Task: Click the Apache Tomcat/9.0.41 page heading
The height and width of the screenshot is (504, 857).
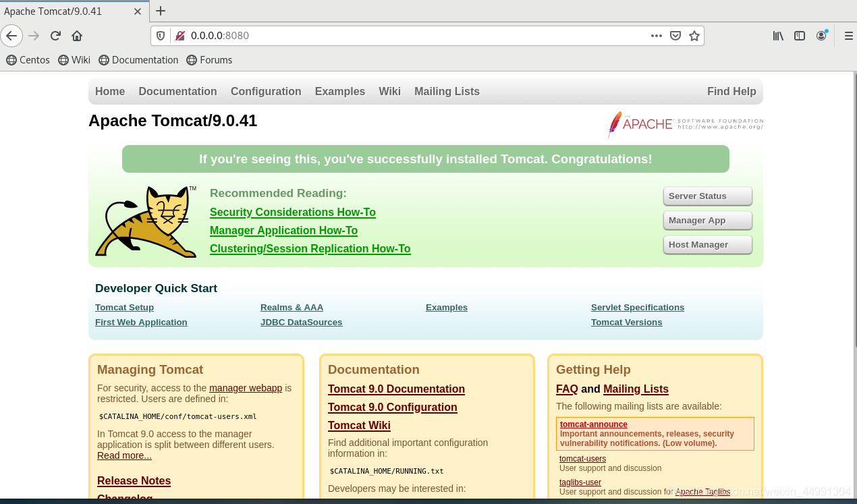Action: pos(173,121)
